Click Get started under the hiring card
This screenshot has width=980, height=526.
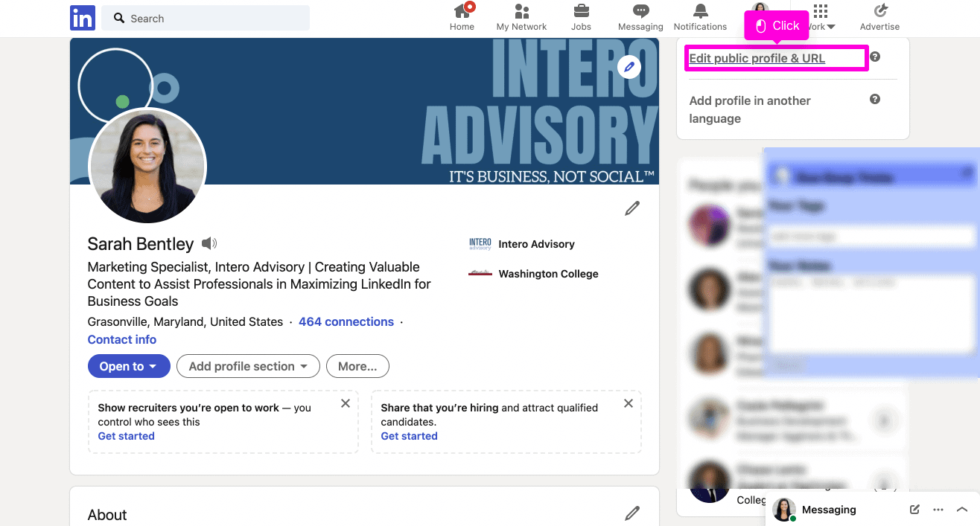tap(410, 436)
